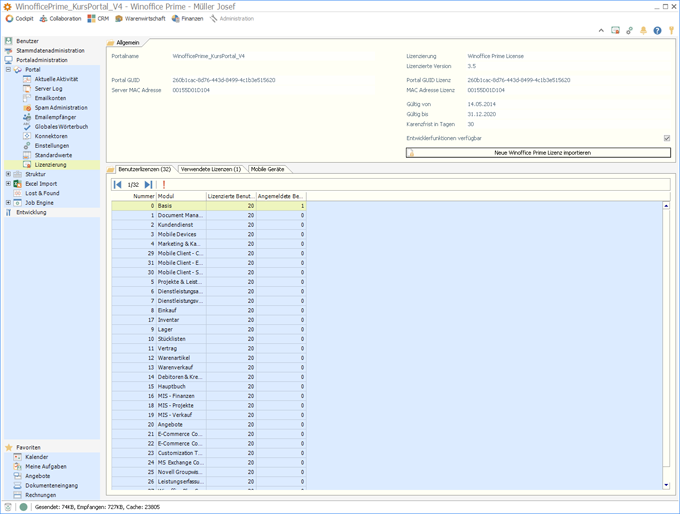This screenshot has height=514, width=680.
Task: Expand the Struktur tree node
Action: tap(8, 174)
